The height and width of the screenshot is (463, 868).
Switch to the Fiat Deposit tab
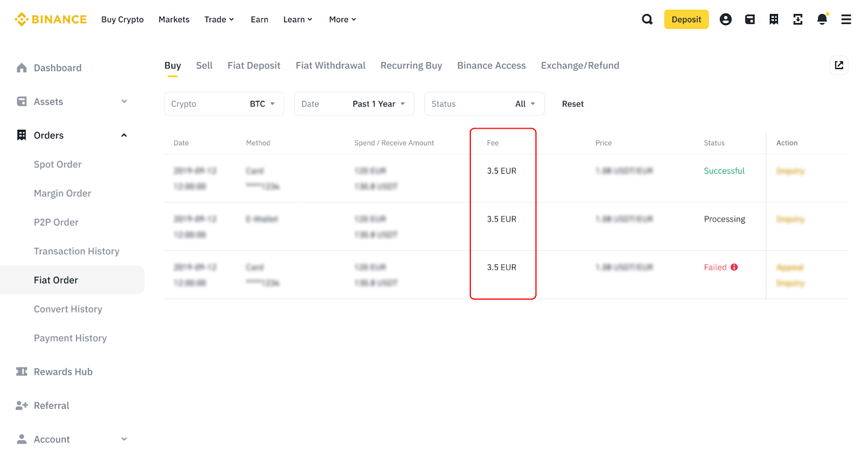(x=254, y=66)
